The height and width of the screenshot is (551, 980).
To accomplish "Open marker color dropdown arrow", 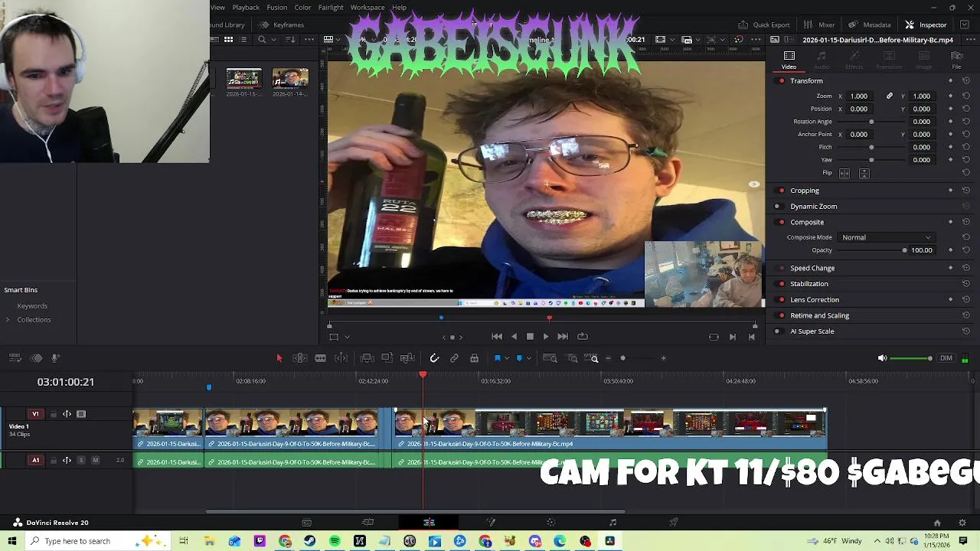I will tap(528, 358).
